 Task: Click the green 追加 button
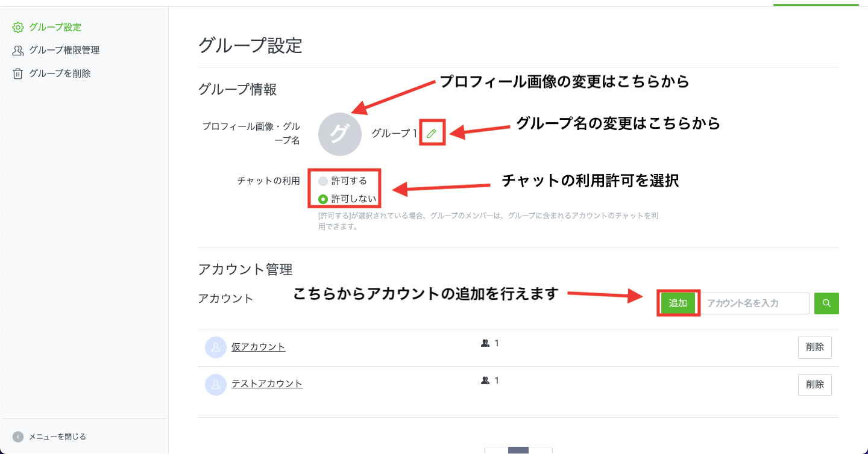coord(678,303)
